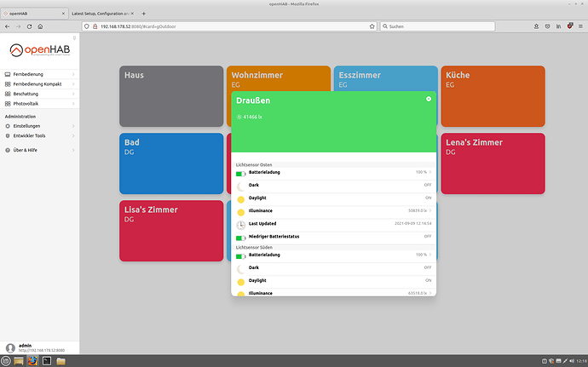Open the Haus location card

[171, 96]
